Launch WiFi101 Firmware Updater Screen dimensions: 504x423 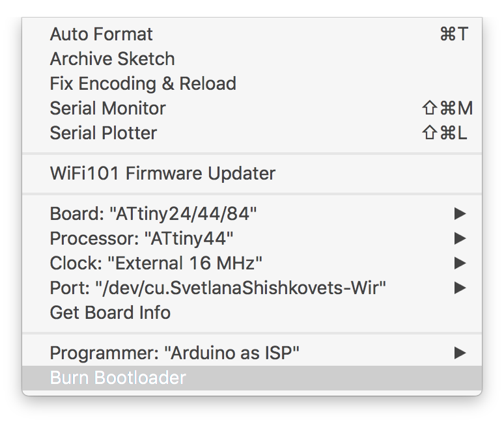pyautogui.click(x=252, y=174)
